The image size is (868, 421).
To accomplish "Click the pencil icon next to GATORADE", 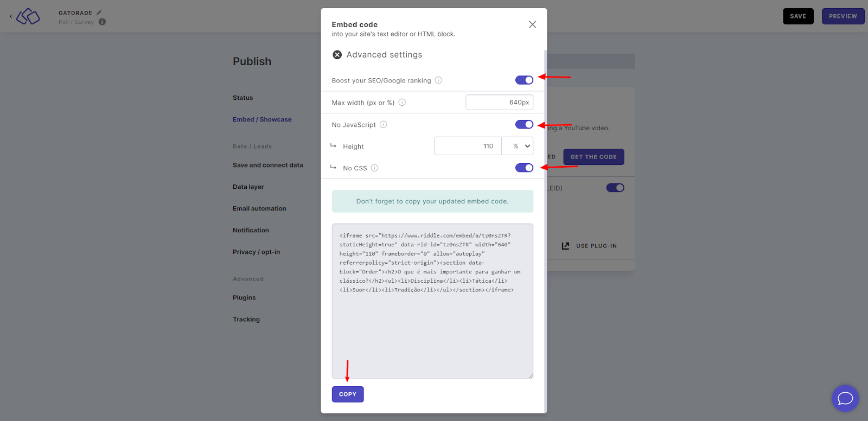I will pos(99,12).
